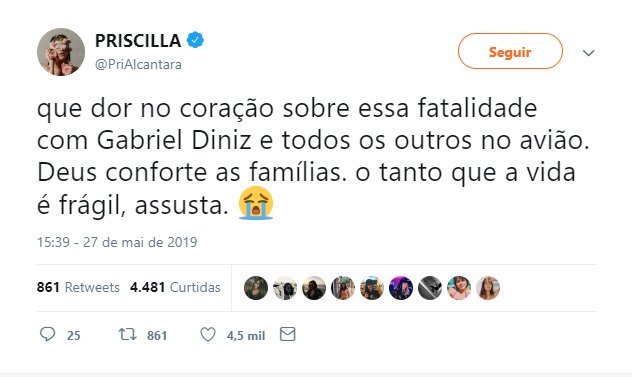Click the retweet arrows icon
632x377 pixels.
click(127, 334)
